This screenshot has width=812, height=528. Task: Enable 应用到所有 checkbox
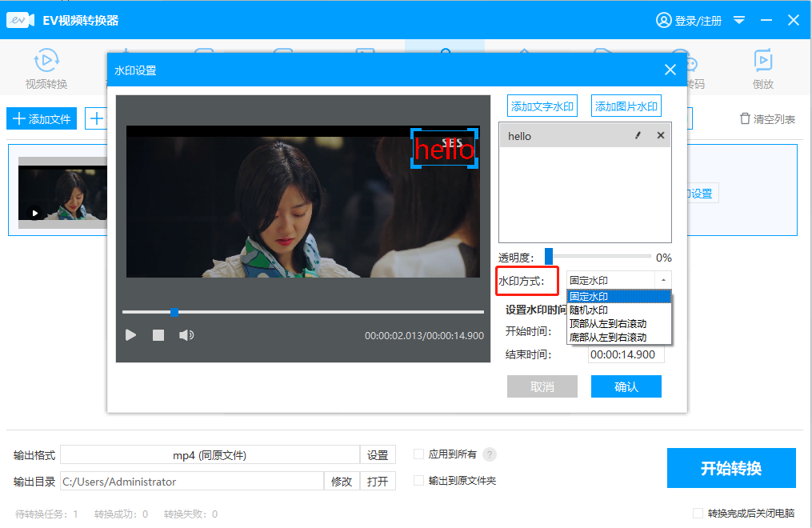tap(418, 454)
